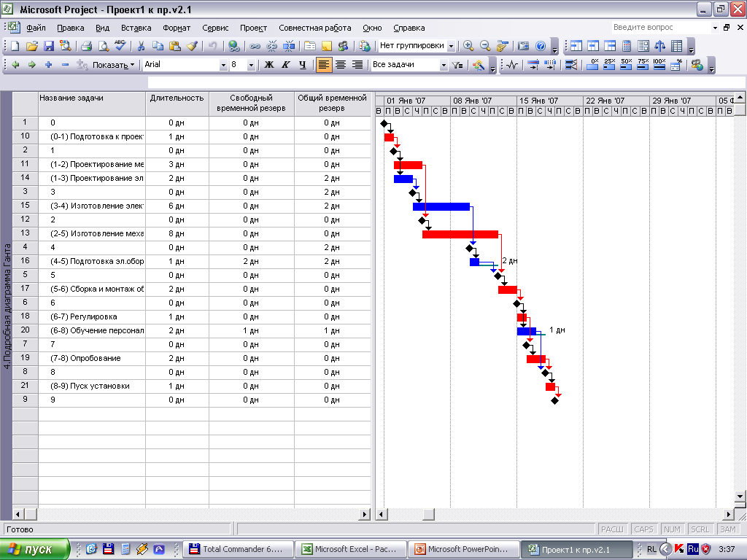Image resolution: width=747 pixels, height=560 pixels.
Task: Switch to Total Commander in taskbar
Action: click(x=238, y=549)
